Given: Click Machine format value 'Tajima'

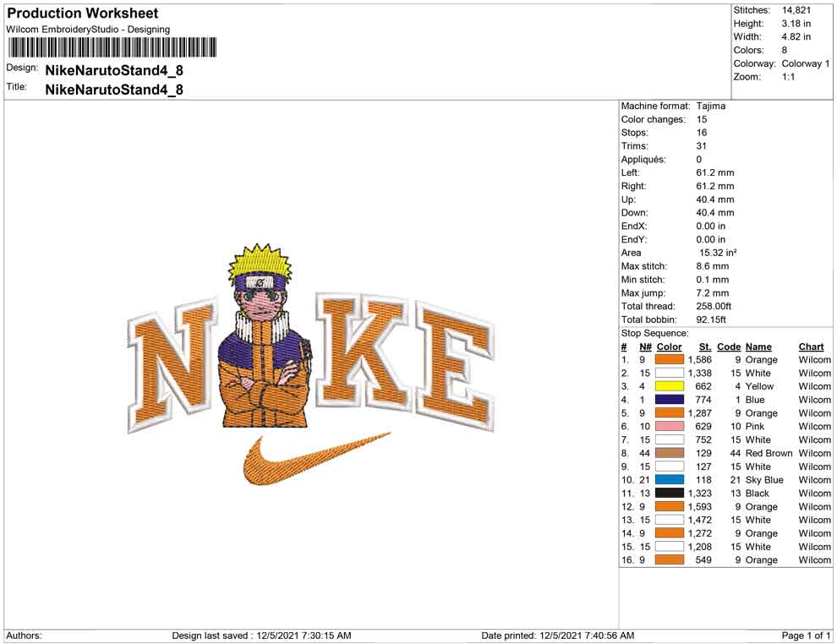Looking at the screenshot, I should pyautogui.click(x=711, y=106).
